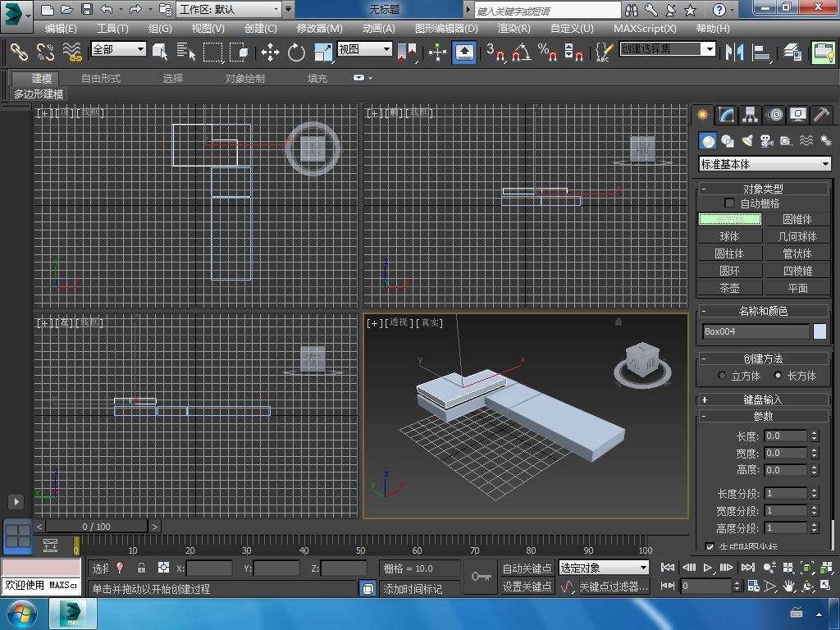This screenshot has height=630, width=840.
Task: Click the Align tool icon
Action: 761,52
